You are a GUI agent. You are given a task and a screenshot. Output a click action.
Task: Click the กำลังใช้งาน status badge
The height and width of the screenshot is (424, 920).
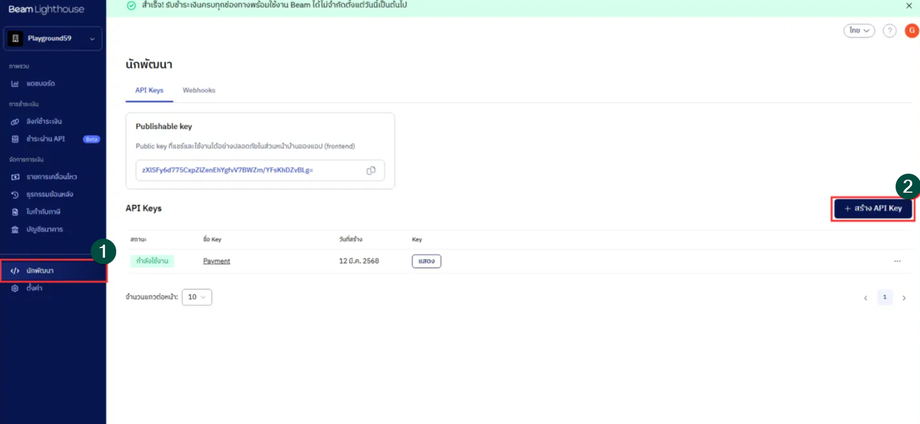click(x=153, y=261)
